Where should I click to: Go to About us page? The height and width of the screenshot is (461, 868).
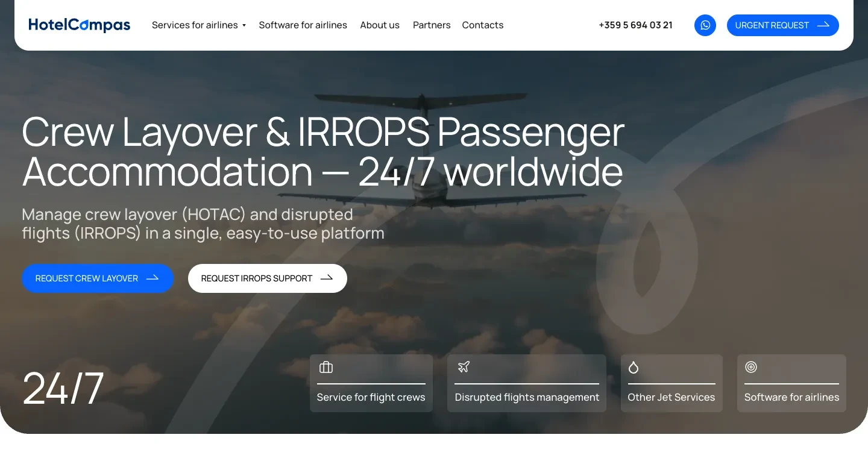[x=380, y=25]
